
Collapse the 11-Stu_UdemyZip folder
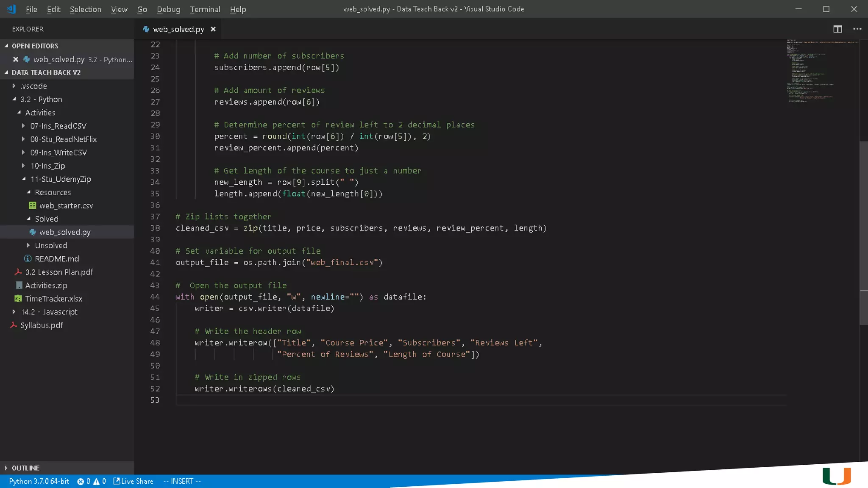pos(60,179)
